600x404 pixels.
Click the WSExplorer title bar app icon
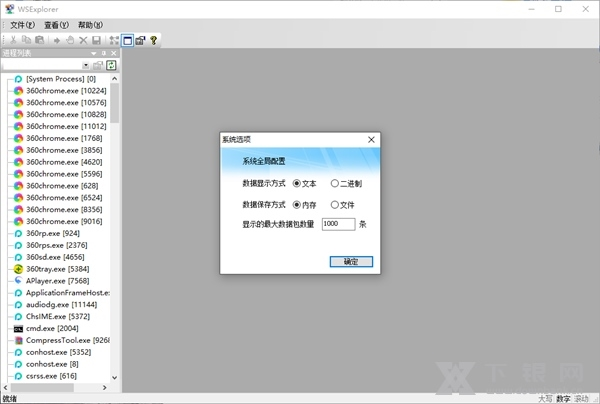pos(9,9)
